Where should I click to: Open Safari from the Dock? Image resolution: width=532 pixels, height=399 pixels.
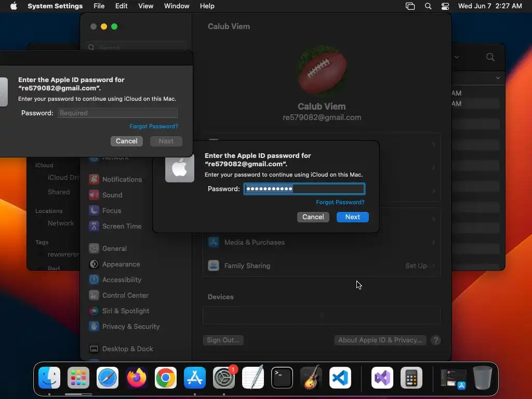[108, 378]
